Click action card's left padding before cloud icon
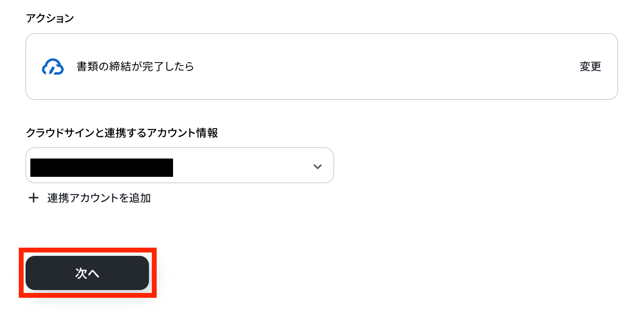Viewport: 644px width, 318px height. (x=33, y=67)
